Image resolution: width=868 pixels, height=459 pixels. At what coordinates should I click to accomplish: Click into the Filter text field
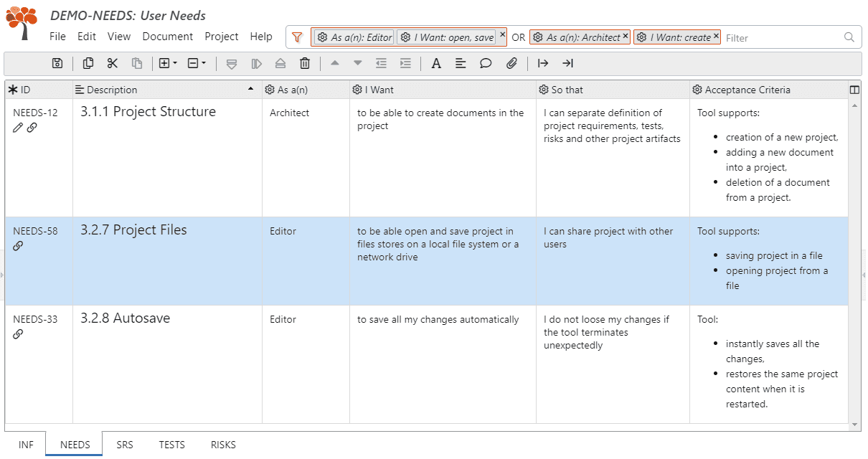pos(782,38)
